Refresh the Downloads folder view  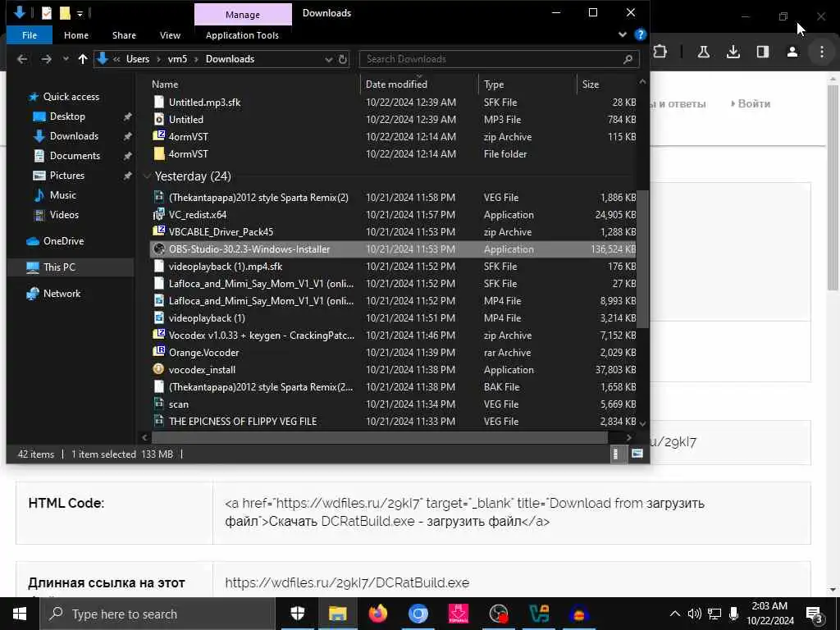[x=343, y=59]
